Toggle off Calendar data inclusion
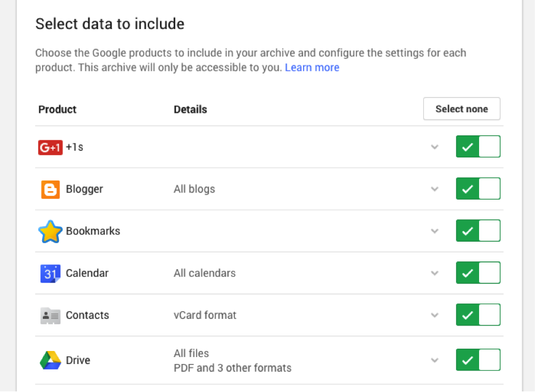 pyautogui.click(x=478, y=273)
